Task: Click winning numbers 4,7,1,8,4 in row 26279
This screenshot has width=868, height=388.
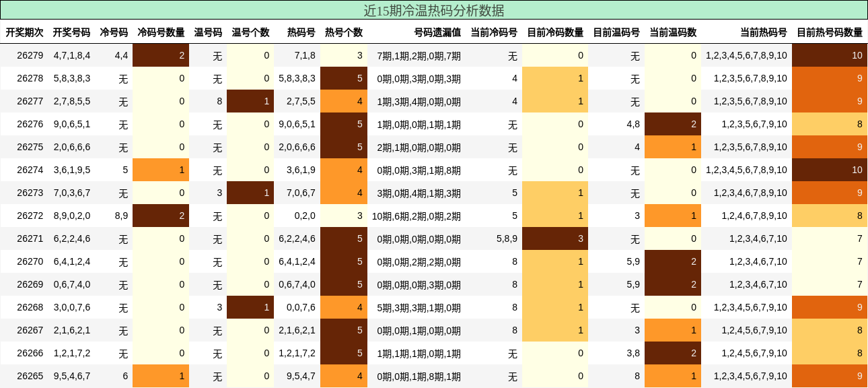Action: click(x=72, y=55)
